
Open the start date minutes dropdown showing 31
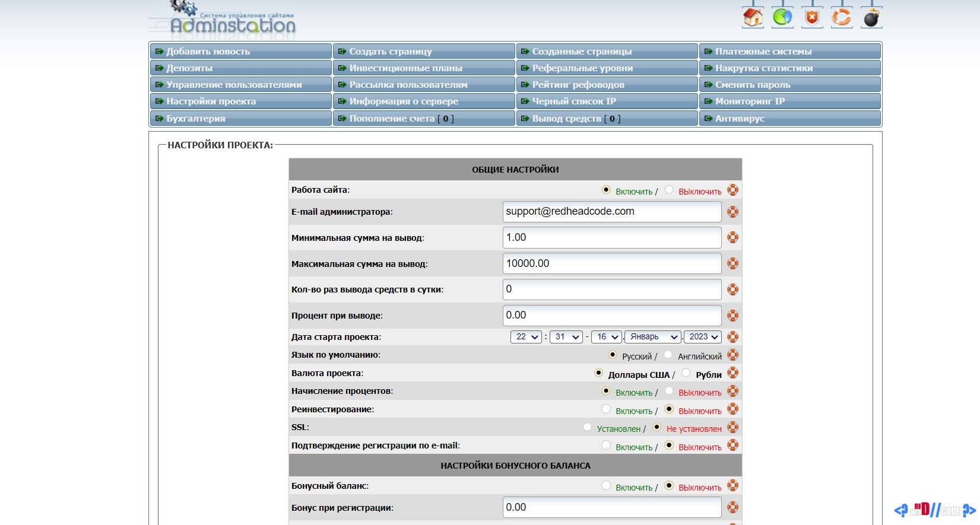click(x=566, y=337)
